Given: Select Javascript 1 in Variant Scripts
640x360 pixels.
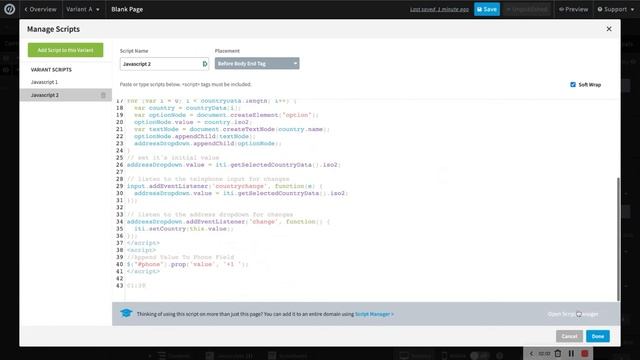Looking at the screenshot, I should click(44, 82).
